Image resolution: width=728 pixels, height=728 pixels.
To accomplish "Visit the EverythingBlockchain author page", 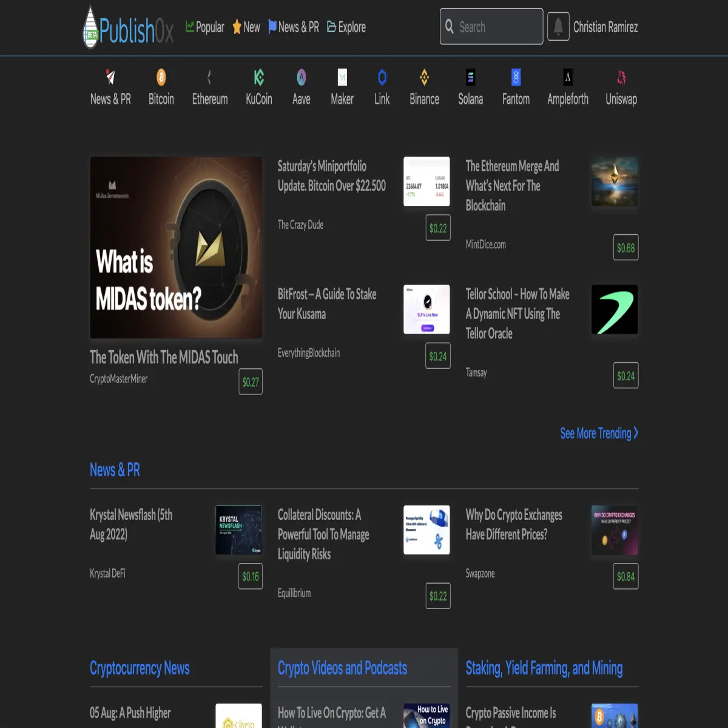I will click(309, 352).
